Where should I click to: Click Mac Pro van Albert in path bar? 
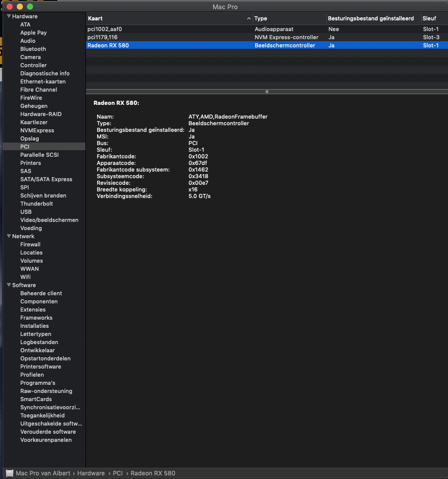(x=43, y=473)
